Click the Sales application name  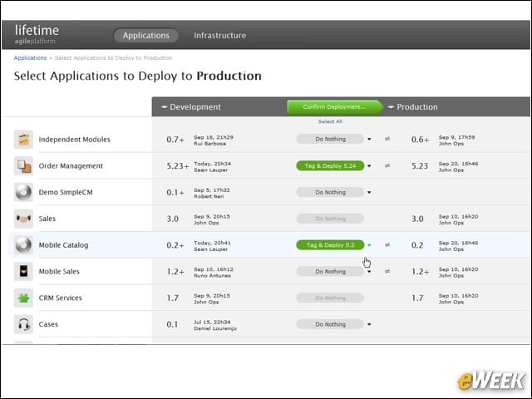coord(47,219)
